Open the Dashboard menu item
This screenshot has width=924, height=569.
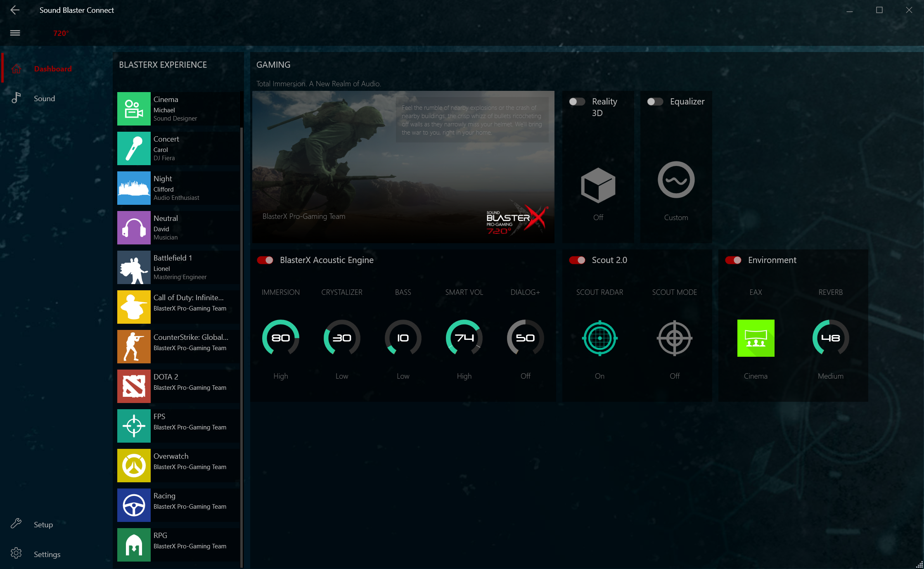(56, 69)
